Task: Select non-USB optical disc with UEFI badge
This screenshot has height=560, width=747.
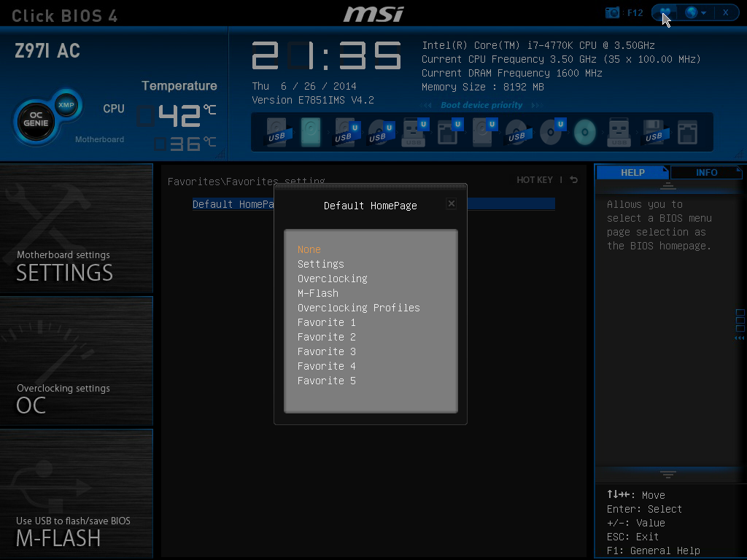Action: click(551, 132)
